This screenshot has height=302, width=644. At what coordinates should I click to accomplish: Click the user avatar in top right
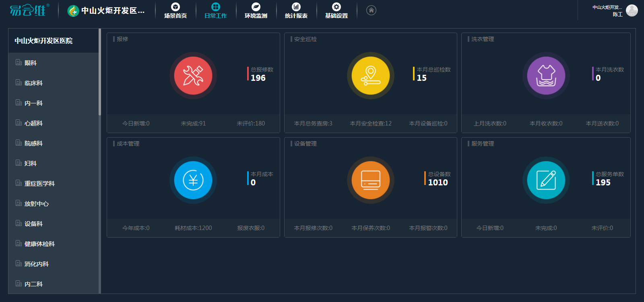click(x=632, y=10)
